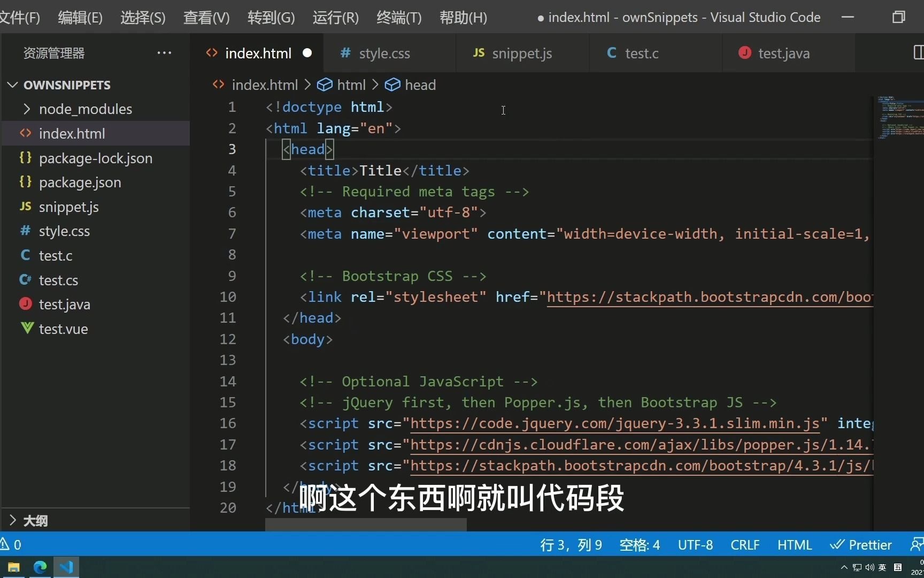Click the horizontal scrollbar under the editor
Viewport: 924px width, 578px height.
(366, 525)
